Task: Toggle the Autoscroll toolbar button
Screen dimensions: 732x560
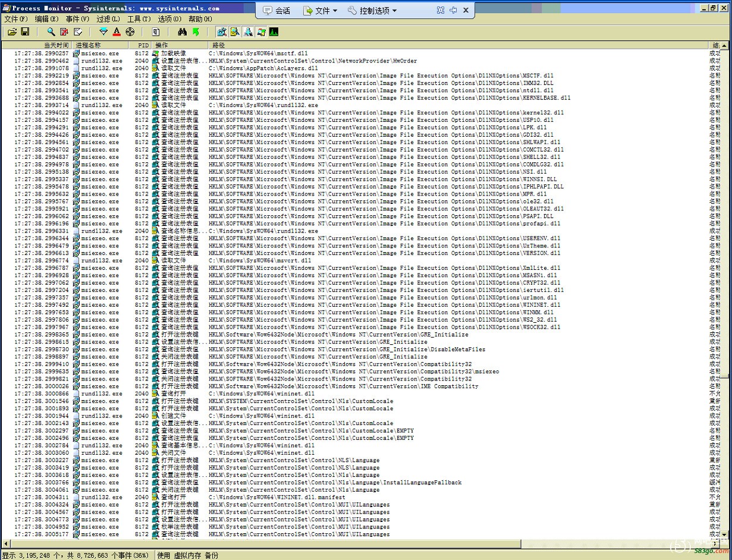Action: coord(64,32)
